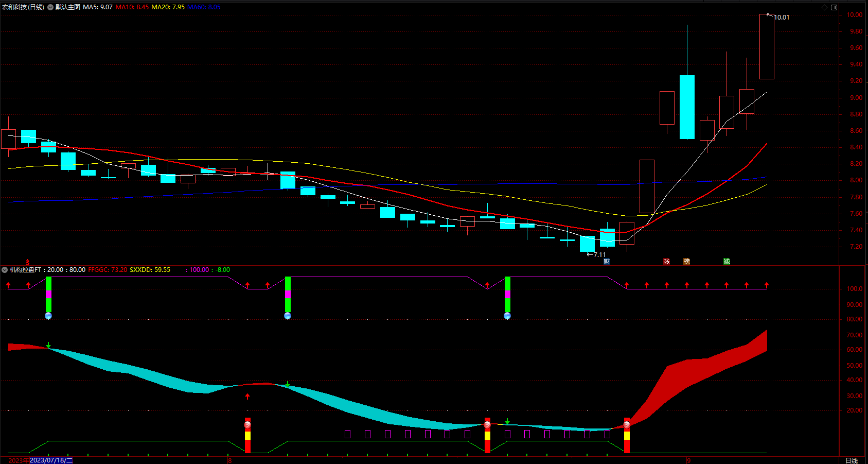Select the MA10: 8.45 indicator label

pyautogui.click(x=132, y=7)
